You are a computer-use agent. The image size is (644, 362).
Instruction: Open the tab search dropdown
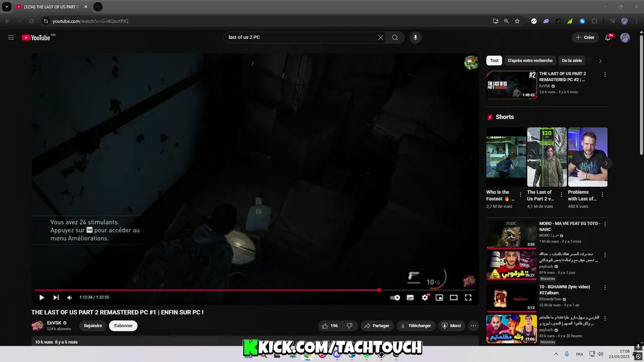coord(7,7)
